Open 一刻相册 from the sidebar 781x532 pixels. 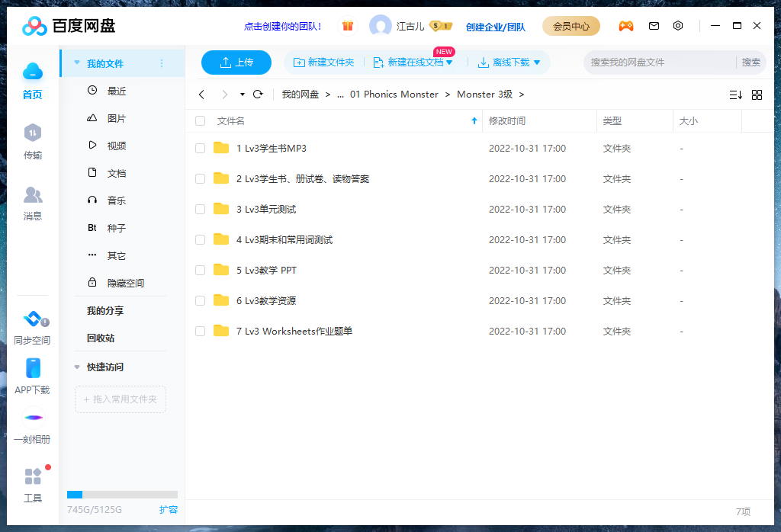[33, 424]
